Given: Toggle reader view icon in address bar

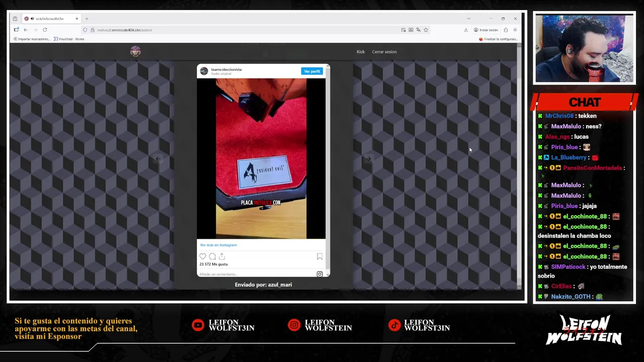Looking at the screenshot, I should pyautogui.click(x=411, y=30).
